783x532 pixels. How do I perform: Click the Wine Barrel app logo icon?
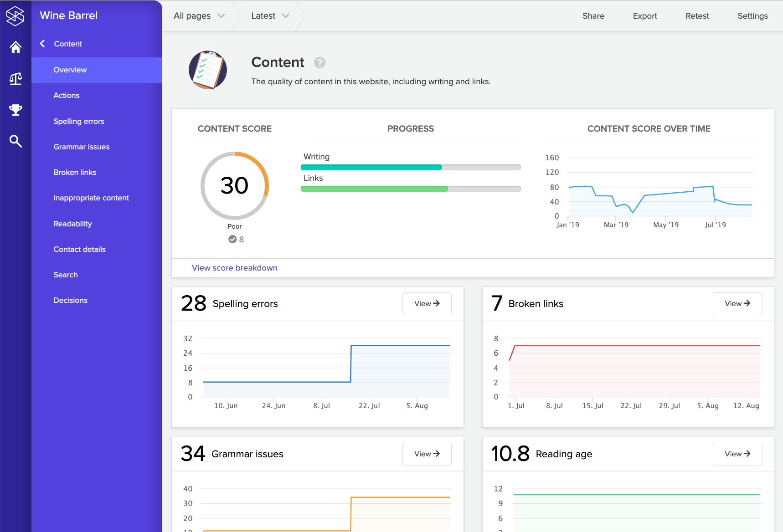tap(15, 15)
